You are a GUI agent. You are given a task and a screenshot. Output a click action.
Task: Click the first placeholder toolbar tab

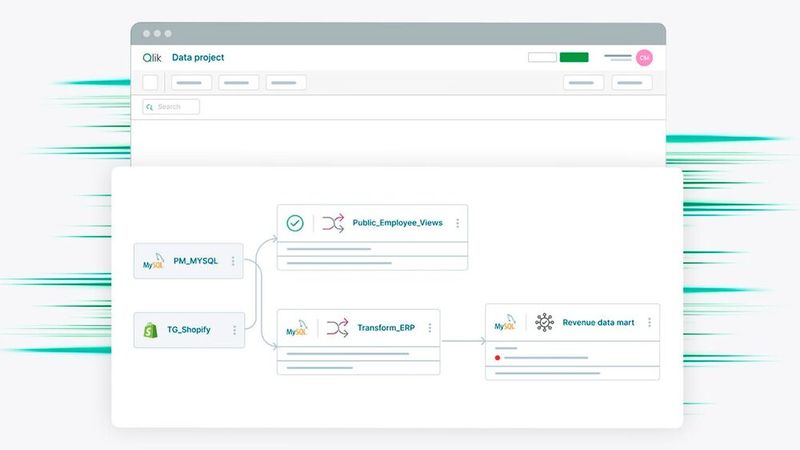point(191,82)
